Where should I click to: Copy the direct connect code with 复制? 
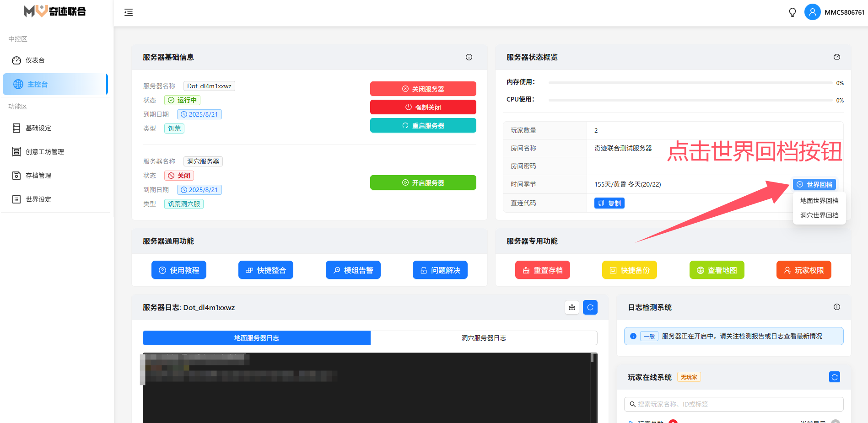click(x=609, y=203)
